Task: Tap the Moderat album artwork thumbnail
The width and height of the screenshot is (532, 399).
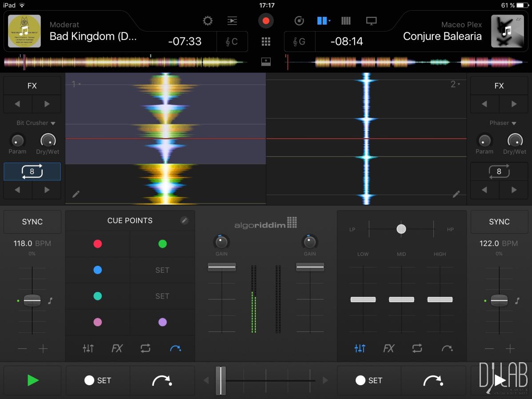Action: (24, 31)
